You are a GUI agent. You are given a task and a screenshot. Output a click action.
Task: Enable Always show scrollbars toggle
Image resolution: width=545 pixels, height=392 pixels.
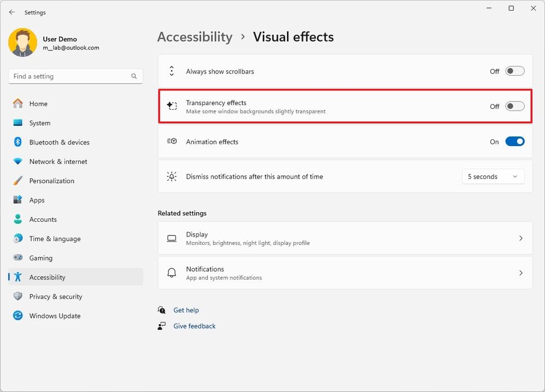(x=515, y=71)
